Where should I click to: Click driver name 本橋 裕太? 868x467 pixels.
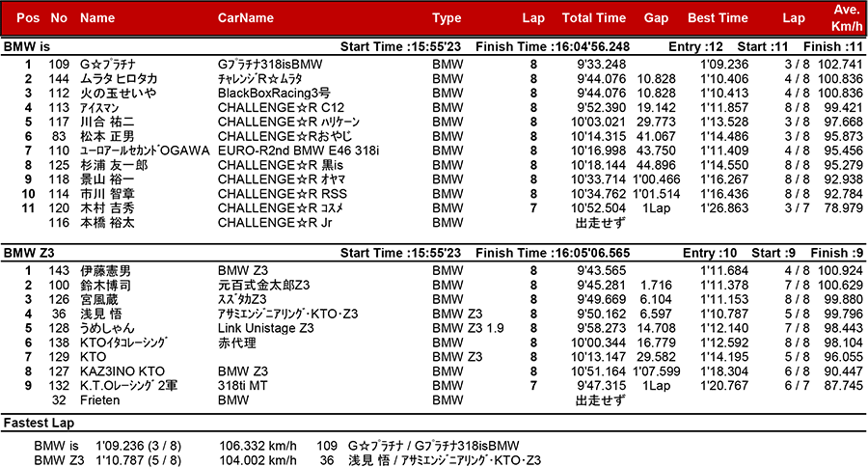tap(107, 223)
